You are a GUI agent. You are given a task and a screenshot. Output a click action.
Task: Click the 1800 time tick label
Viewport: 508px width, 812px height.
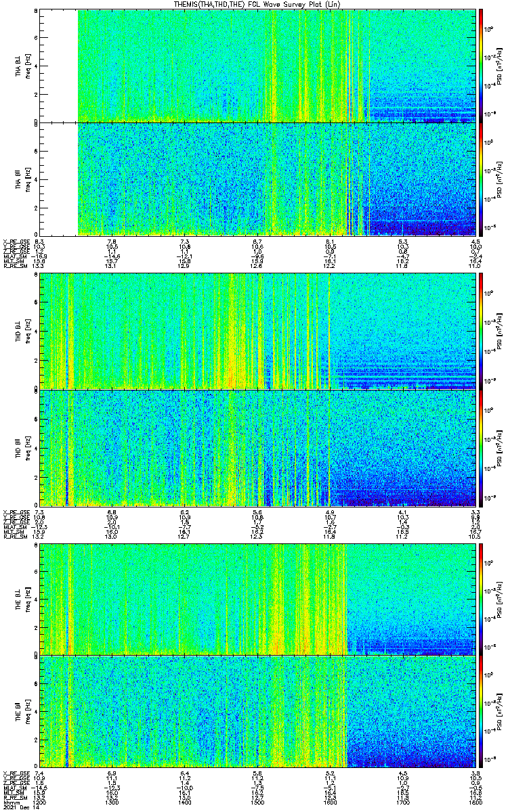(475, 801)
